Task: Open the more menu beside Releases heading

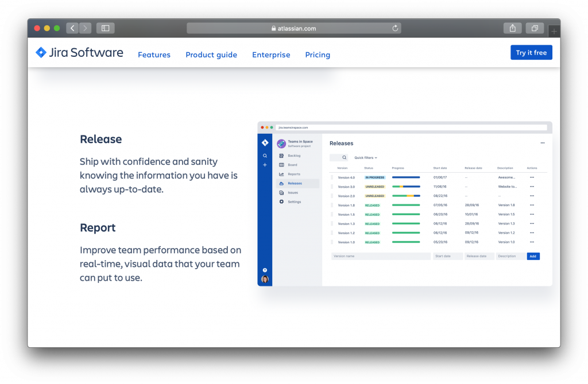Action: pos(543,143)
